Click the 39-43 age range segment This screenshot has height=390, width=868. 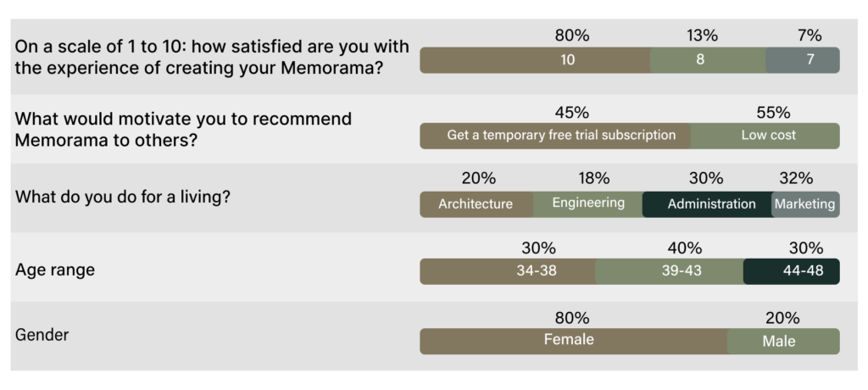pos(669,271)
